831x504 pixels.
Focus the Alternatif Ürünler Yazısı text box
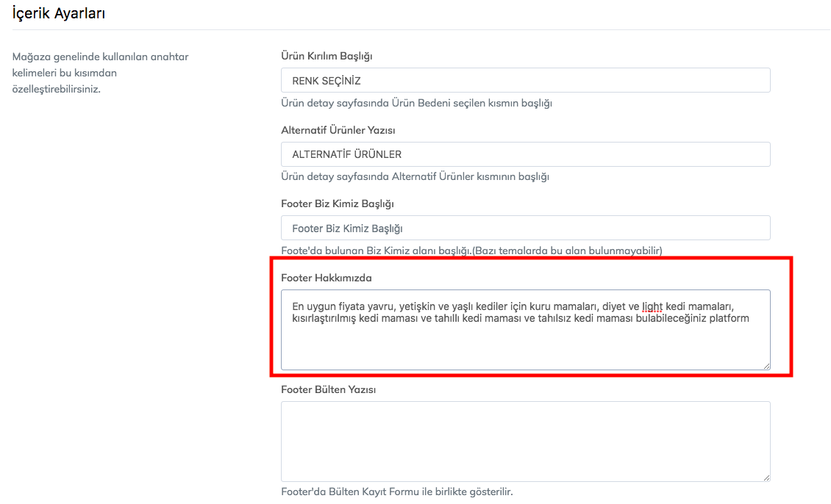[x=525, y=154]
